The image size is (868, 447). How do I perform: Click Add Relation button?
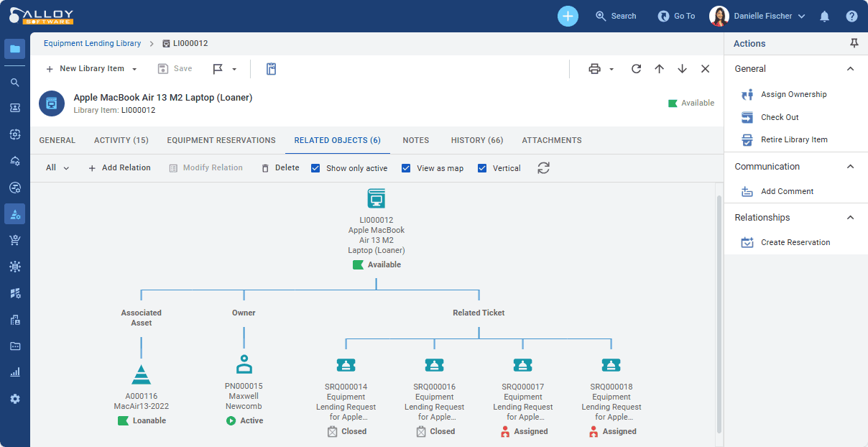click(119, 168)
